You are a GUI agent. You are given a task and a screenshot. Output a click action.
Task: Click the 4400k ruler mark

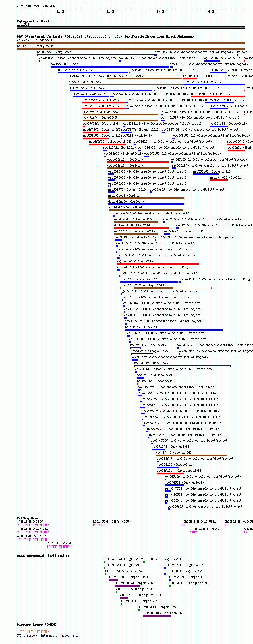click(x=211, y=11)
